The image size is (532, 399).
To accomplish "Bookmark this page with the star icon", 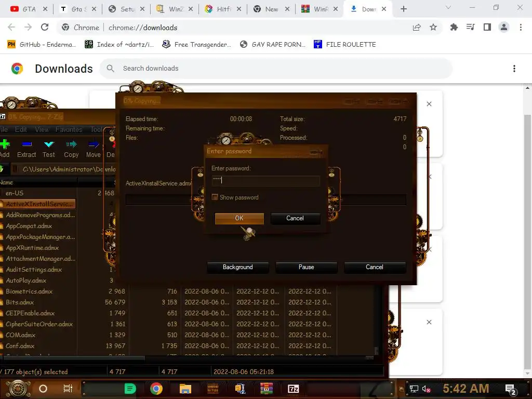I will click(433, 27).
